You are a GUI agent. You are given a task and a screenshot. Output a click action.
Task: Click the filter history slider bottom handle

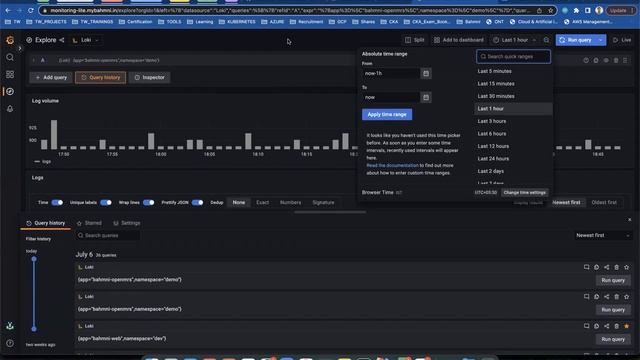(34, 329)
